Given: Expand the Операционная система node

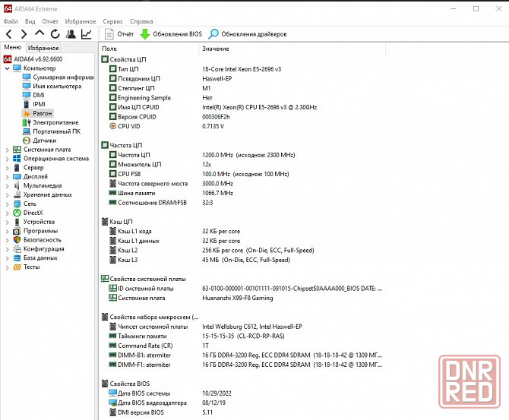Looking at the screenshot, I should [7, 159].
